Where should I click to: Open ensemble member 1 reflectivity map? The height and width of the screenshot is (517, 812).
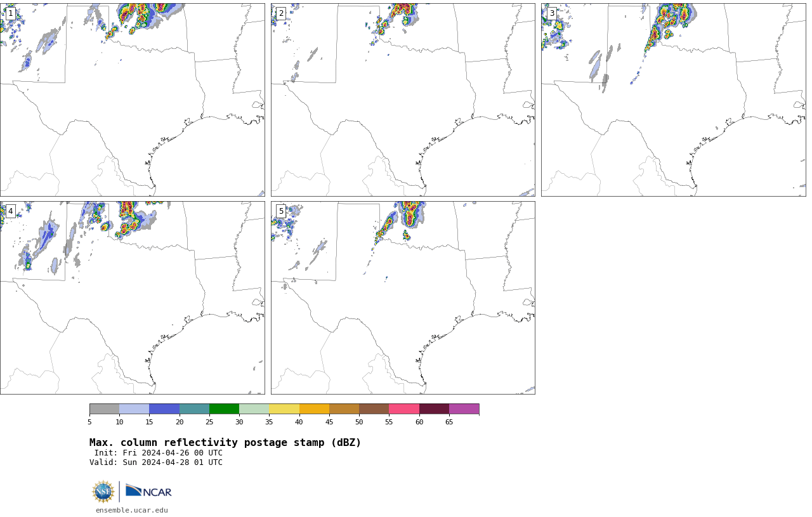pyautogui.click(x=132, y=100)
